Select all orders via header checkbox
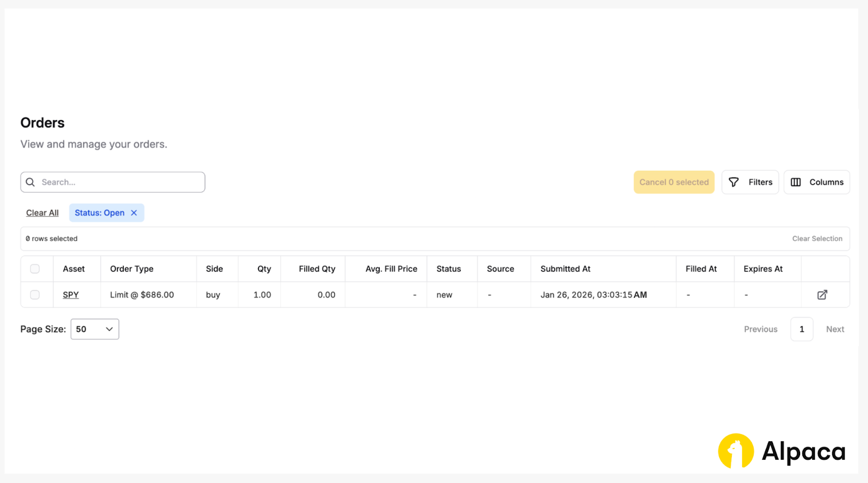Image resolution: width=868 pixels, height=483 pixels. pos(35,269)
